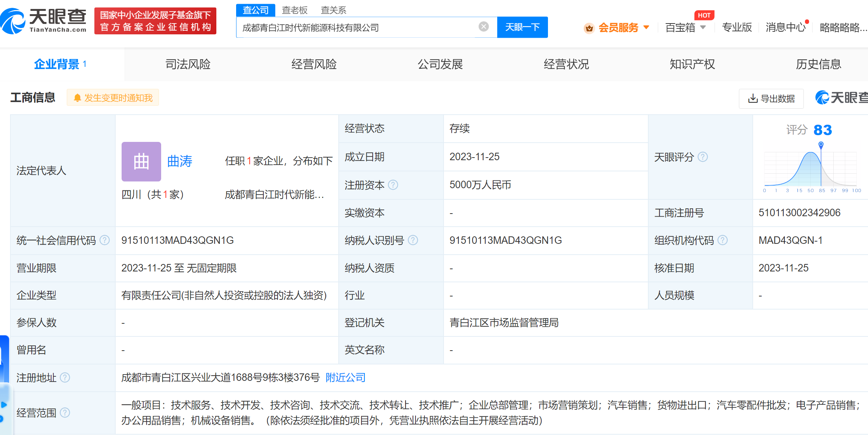Expand the 会员服务 dropdown menu
Screen dimensions: 868x435
[646, 27]
